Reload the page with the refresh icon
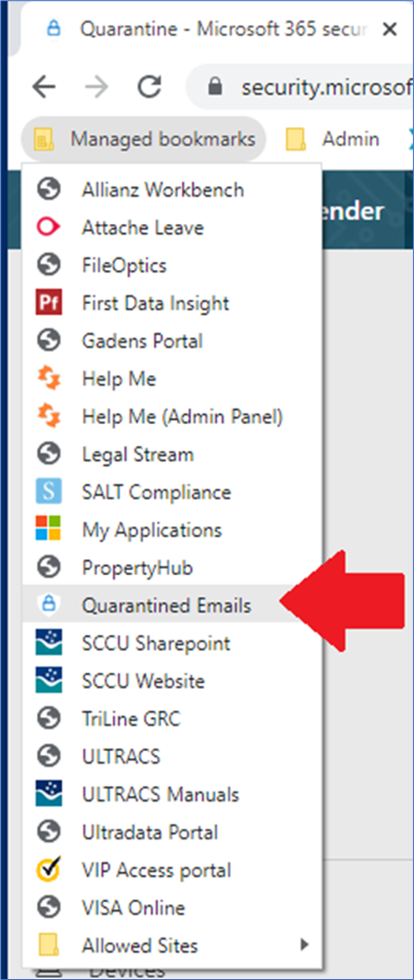414x980 pixels. click(x=149, y=87)
